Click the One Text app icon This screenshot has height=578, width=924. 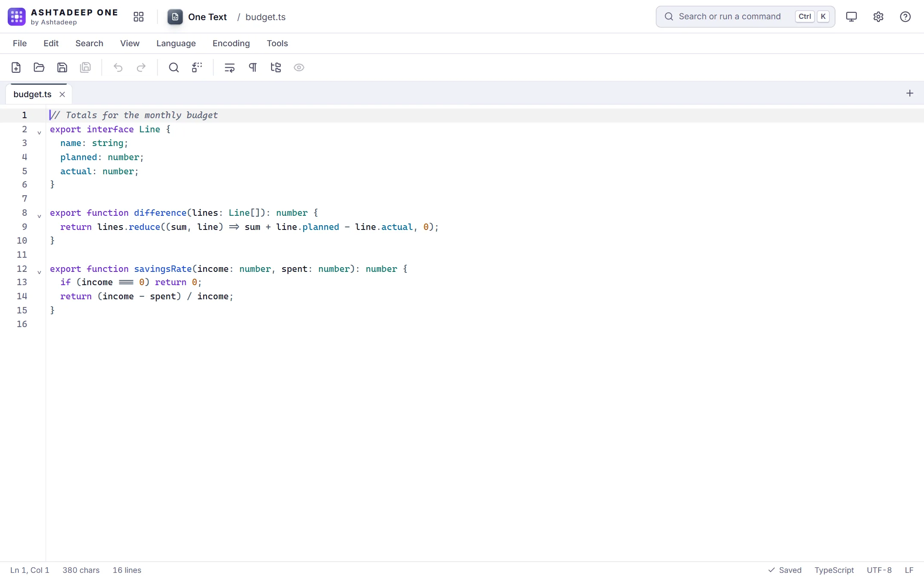click(175, 17)
